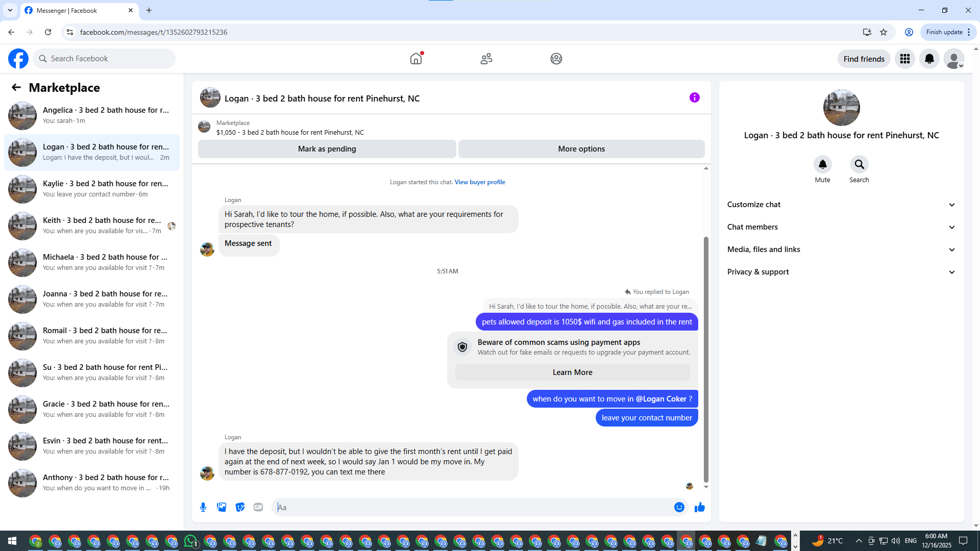Open the View buyer profile link
Image resolution: width=980 pixels, height=551 pixels.
[x=480, y=182]
